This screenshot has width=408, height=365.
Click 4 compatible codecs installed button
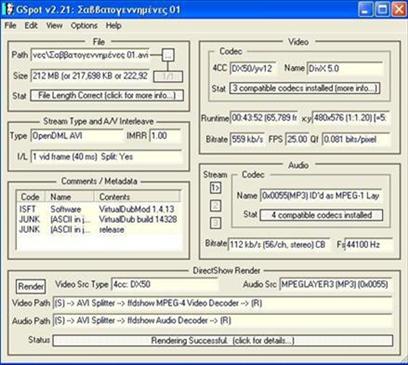point(321,215)
